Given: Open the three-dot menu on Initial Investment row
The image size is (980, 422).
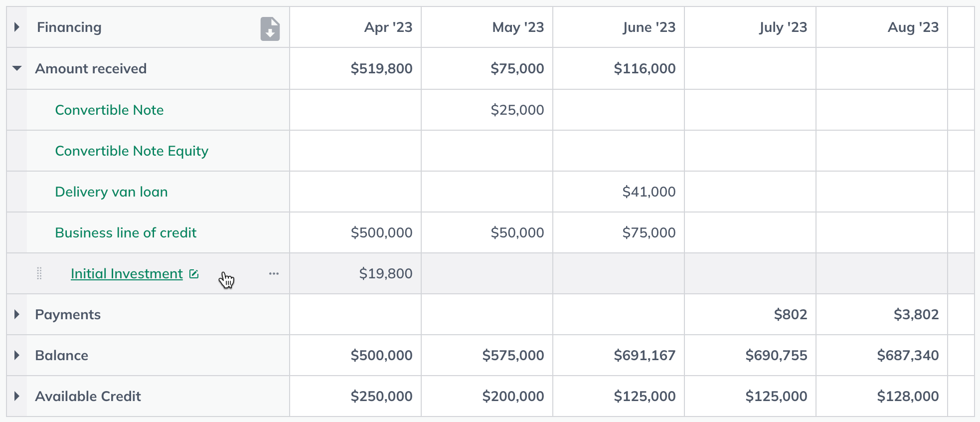Looking at the screenshot, I should coord(274,273).
